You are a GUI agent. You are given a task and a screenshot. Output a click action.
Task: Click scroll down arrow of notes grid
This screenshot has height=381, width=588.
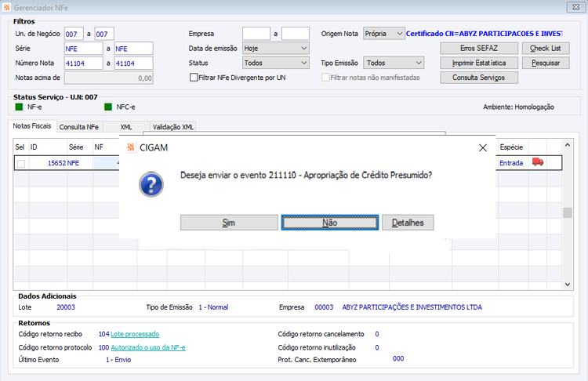point(568,285)
